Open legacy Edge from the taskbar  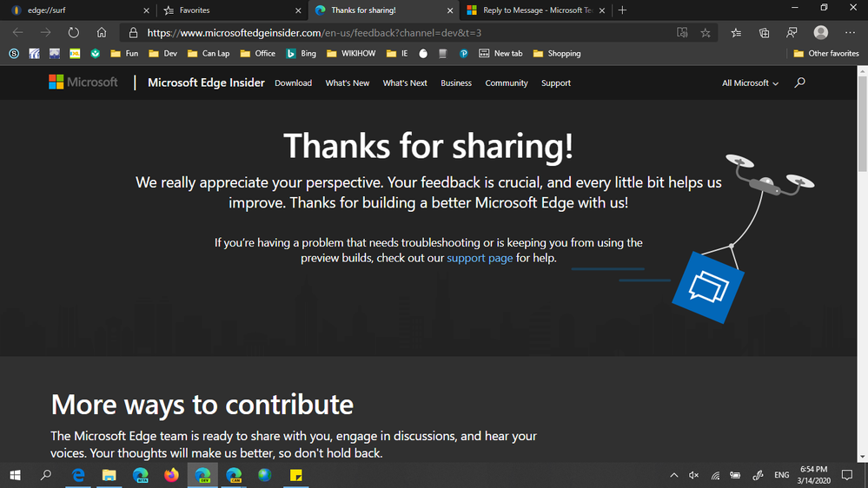[78, 475]
